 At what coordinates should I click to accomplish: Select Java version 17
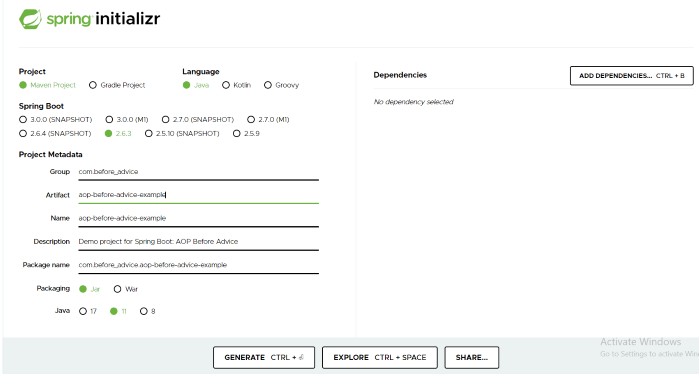pos(88,311)
